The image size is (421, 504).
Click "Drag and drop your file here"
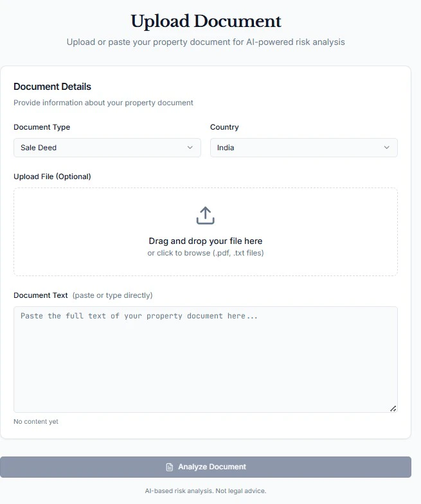coord(205,241)
